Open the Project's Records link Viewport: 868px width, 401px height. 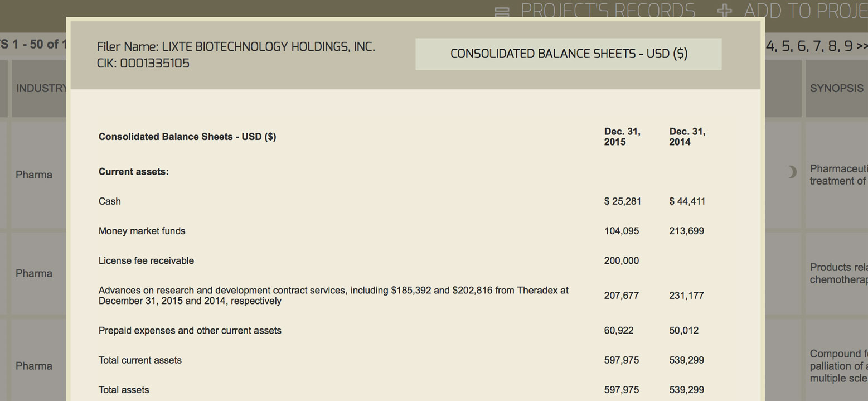click(608, 11)
